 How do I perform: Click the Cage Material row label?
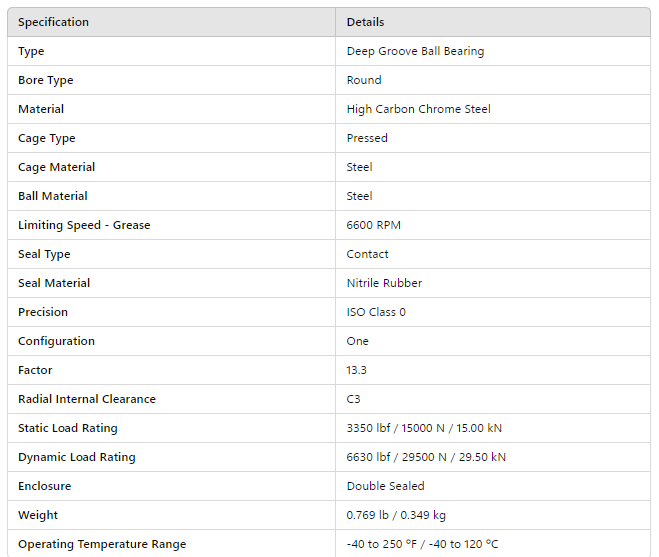point(57,167)
